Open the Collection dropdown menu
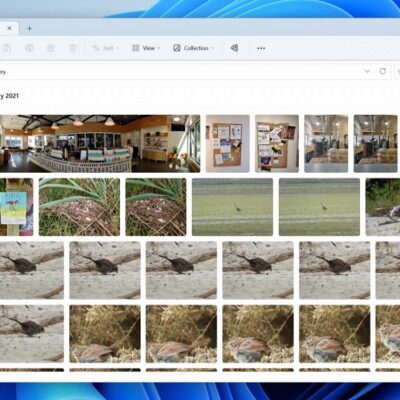Viewport: 400px width, 400px height. click(193, 48)
